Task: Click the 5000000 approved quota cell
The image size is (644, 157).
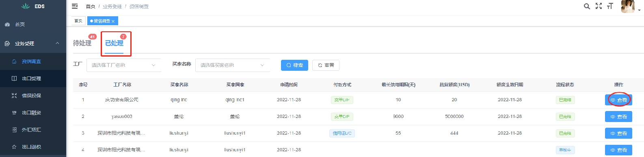Action: pos(454,116)
